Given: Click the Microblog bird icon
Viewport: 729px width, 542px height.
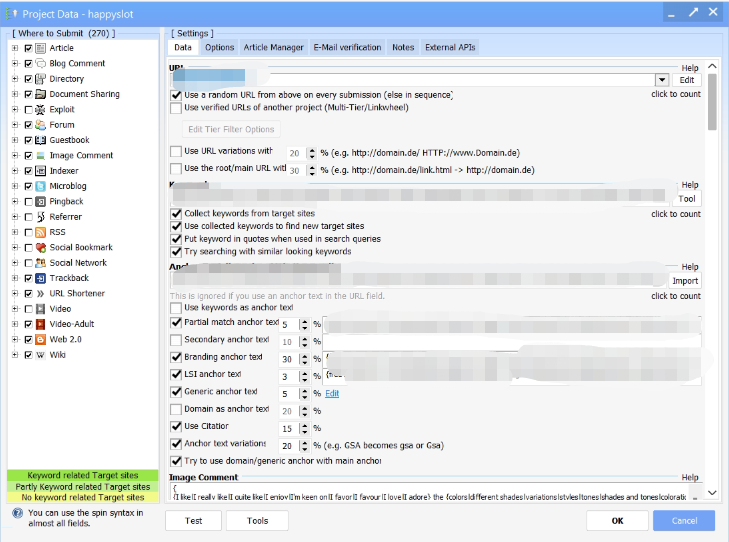Looking at the screenshot, I should (x=41, y=186).
